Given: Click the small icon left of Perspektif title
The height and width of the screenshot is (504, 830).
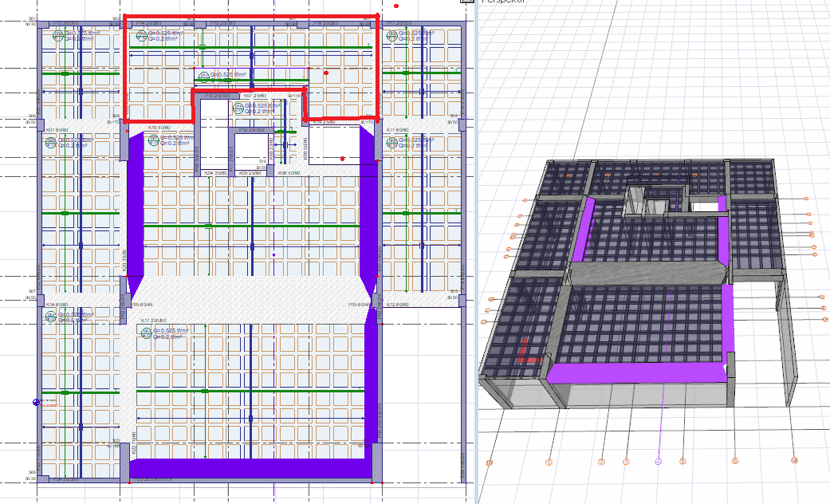Looking at the screenshot, I should (x=466, y=2).
